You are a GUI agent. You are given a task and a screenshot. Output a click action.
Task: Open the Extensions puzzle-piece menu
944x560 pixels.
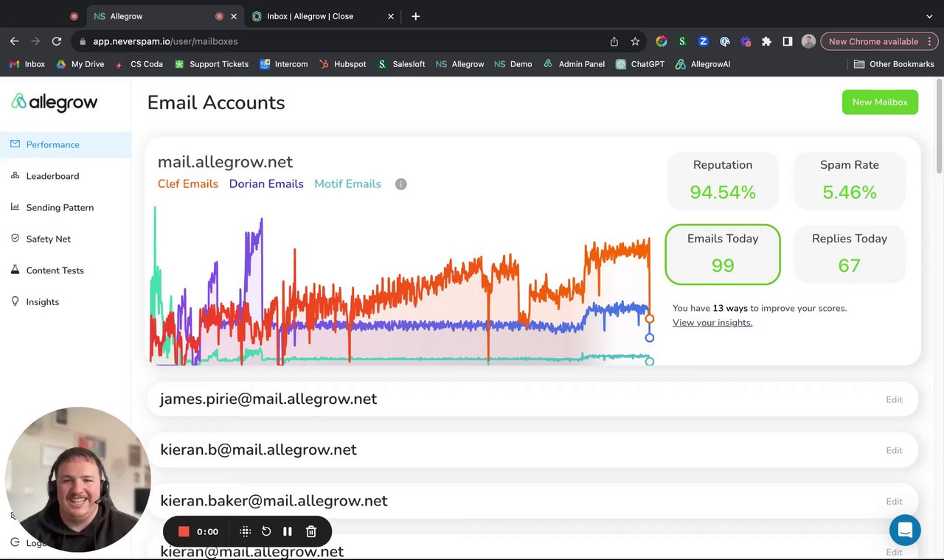pos(766,41)
